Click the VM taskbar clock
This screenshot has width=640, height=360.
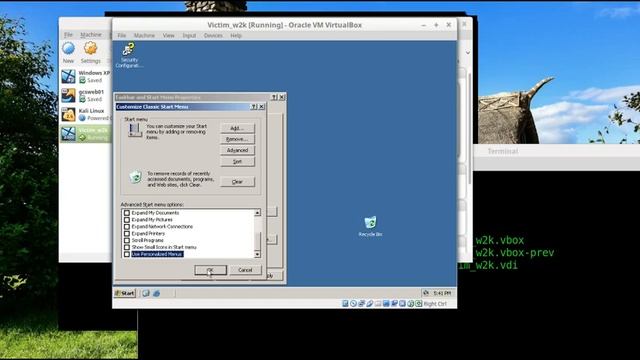coord(442,293)
